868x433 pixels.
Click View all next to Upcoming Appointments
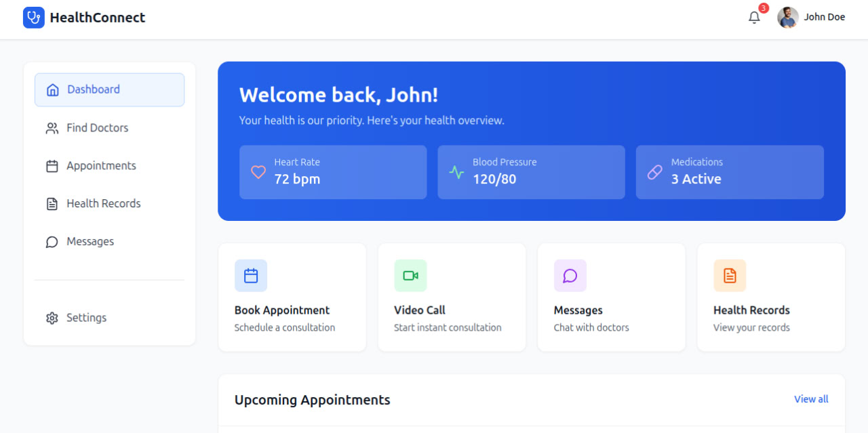click(x=811, y=399)
